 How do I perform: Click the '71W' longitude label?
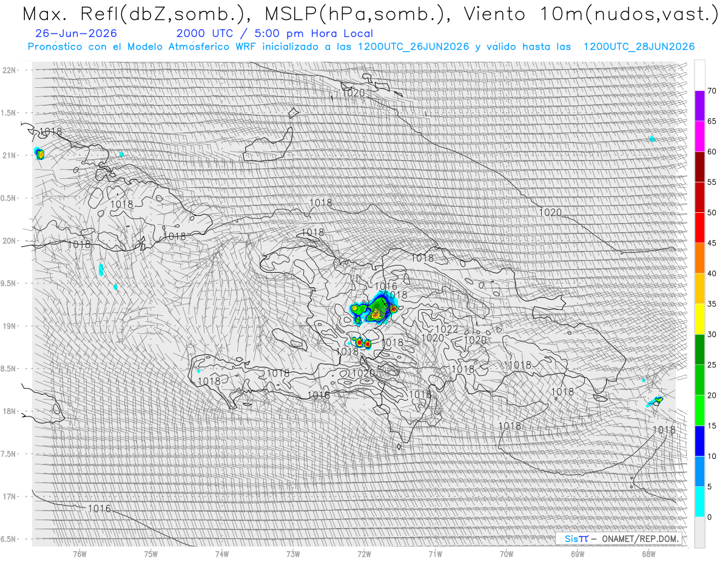pyautogui.click(x=435, y=554)
